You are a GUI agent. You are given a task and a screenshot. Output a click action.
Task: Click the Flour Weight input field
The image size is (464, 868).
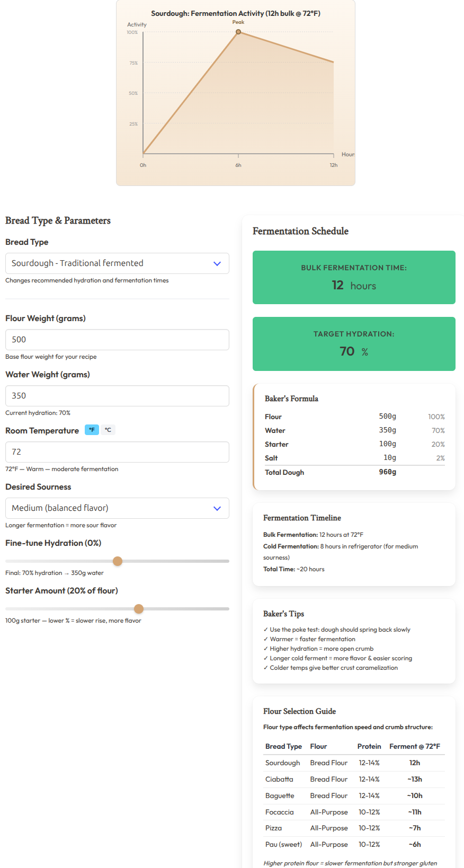117,339
